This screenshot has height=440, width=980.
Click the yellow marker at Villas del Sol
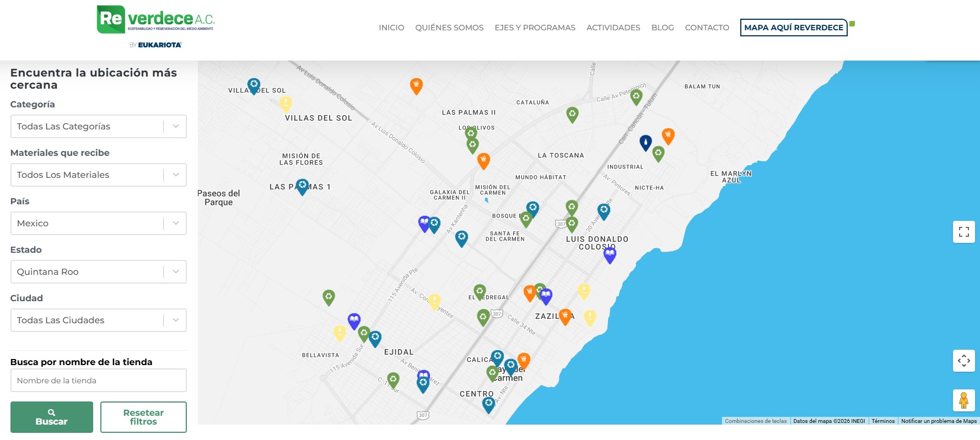click(286, 103)
